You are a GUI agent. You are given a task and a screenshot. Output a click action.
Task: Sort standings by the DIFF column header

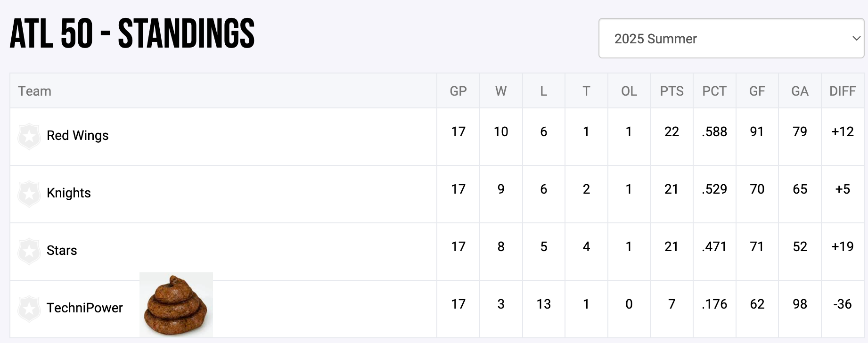(x=843, y=91)
